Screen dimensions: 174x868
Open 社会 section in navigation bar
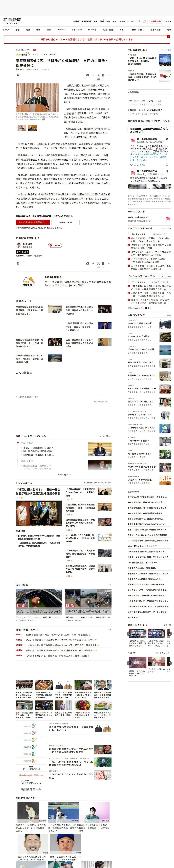coord(17,30)
